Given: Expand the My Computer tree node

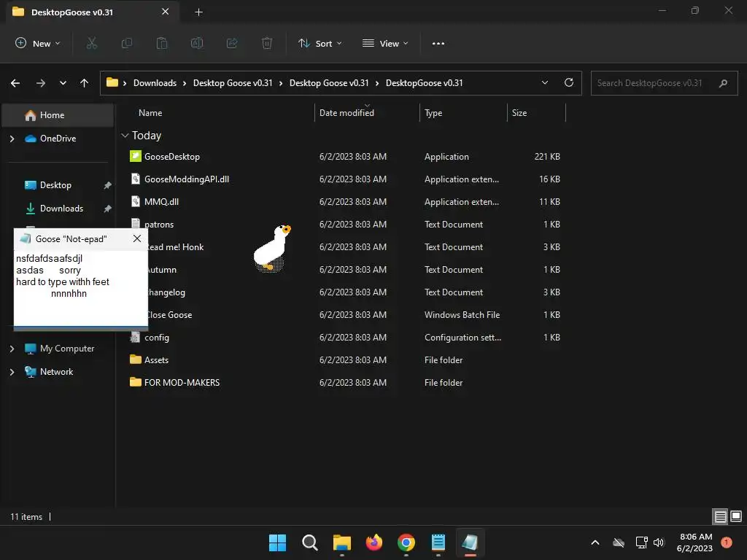Looking at the screenshot, I should click(12, 349).
